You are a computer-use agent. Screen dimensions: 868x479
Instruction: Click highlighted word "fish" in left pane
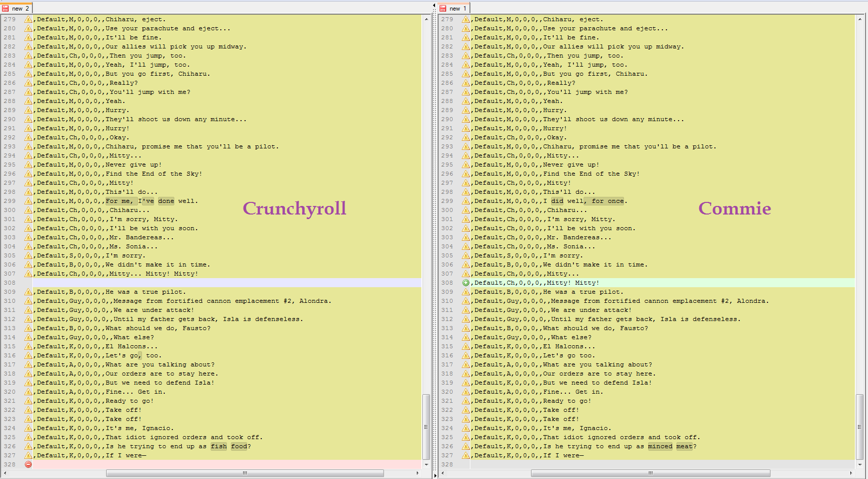pyautogui.click(x=219, y=446)
